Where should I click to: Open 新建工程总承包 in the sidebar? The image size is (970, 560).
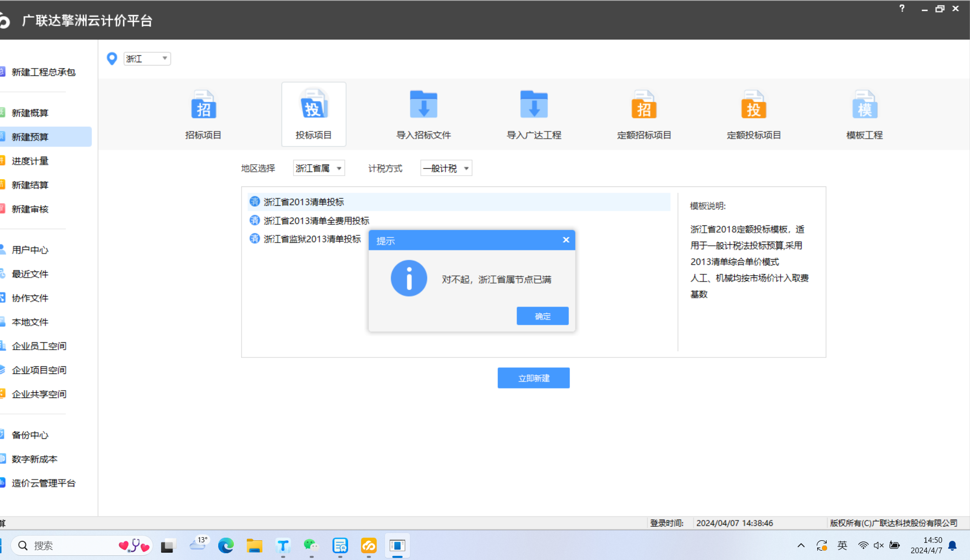(x=44, y=72)
